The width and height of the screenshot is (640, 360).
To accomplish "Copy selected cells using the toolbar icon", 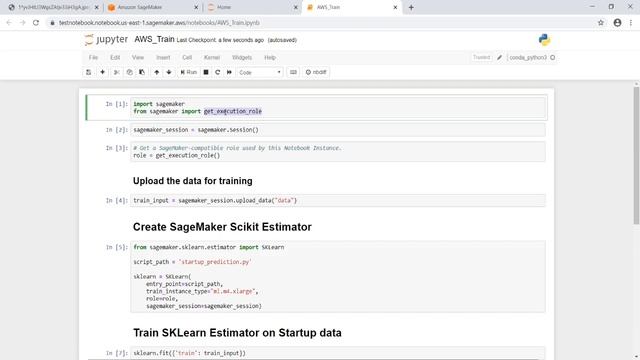I will pyautogui.click(x=129, y=72).
